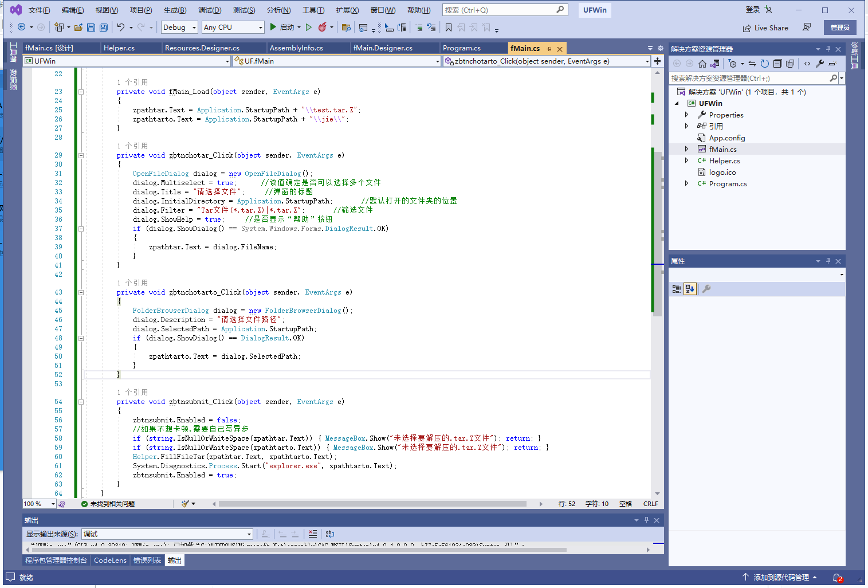Refresh the Solution Explorer tree
The width and height of the screenshot is (868, 588).
point(765,64)
